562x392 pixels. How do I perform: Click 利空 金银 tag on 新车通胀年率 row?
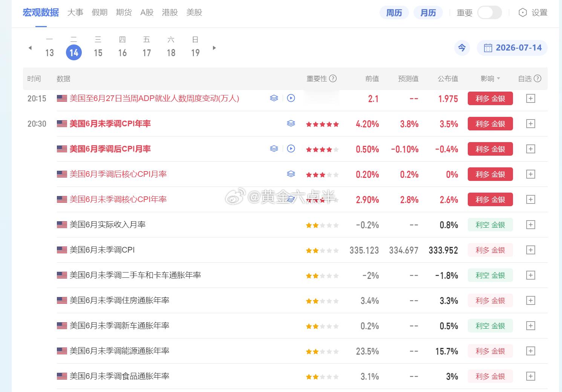(x=490, y=326)
